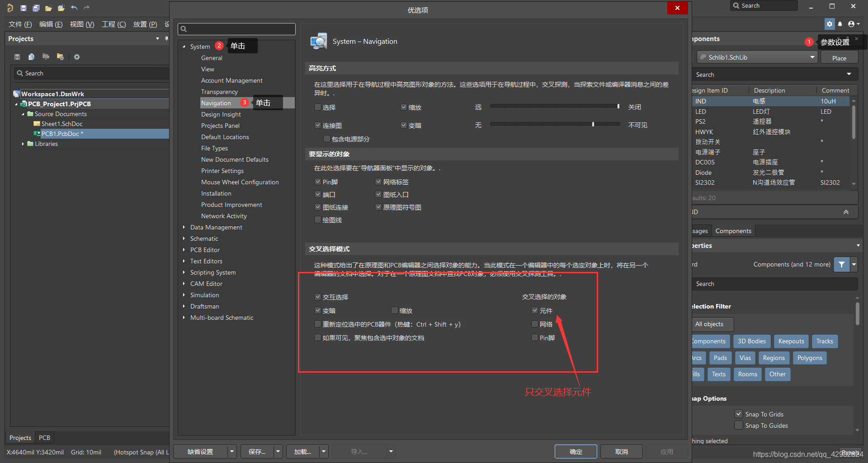Click the Preferences dialog search field
The width and height of the screenshot is (868, 463).
[x=236, y=29]
